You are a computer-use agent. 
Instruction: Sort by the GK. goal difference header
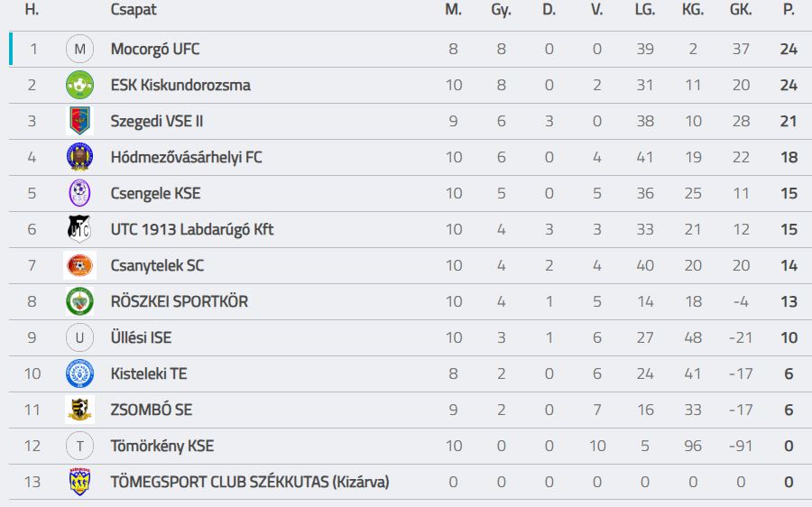pyautogui.click(x=741, y=10)
